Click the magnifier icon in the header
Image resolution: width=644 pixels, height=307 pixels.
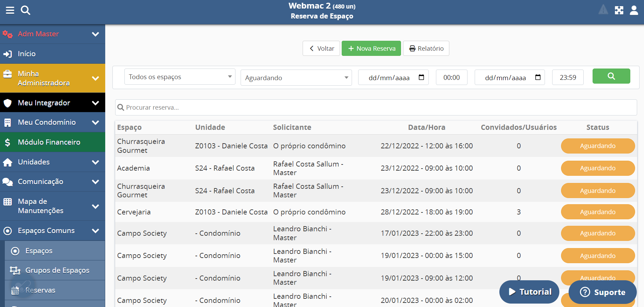click(25, 10)
